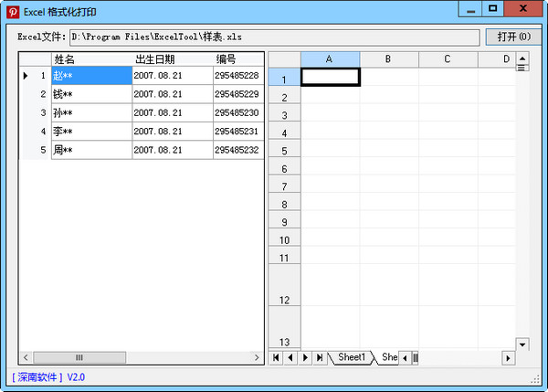Screen dimensions: 548x392
Task: Jump to the last sheet tab arrow
Action: (x=320, y=357)
